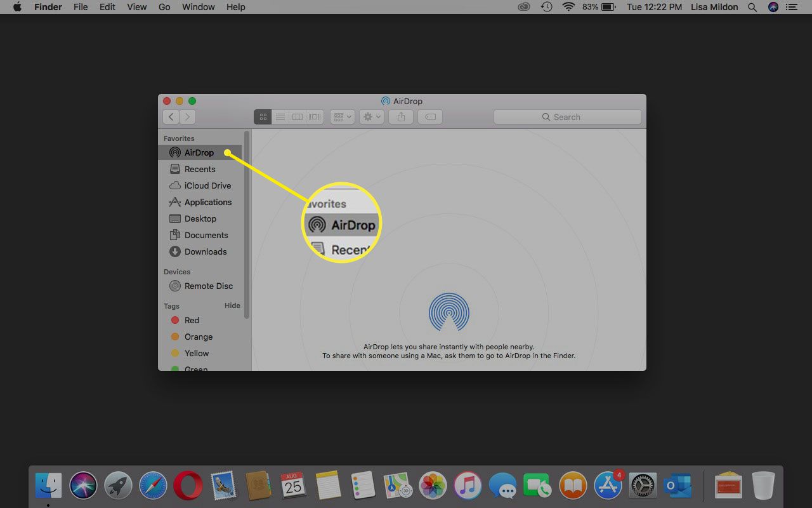Screen dimensions: 812x508
Task: Open Wi-Fi status menu
Action: pyautogui.click(x=568, y=7)
